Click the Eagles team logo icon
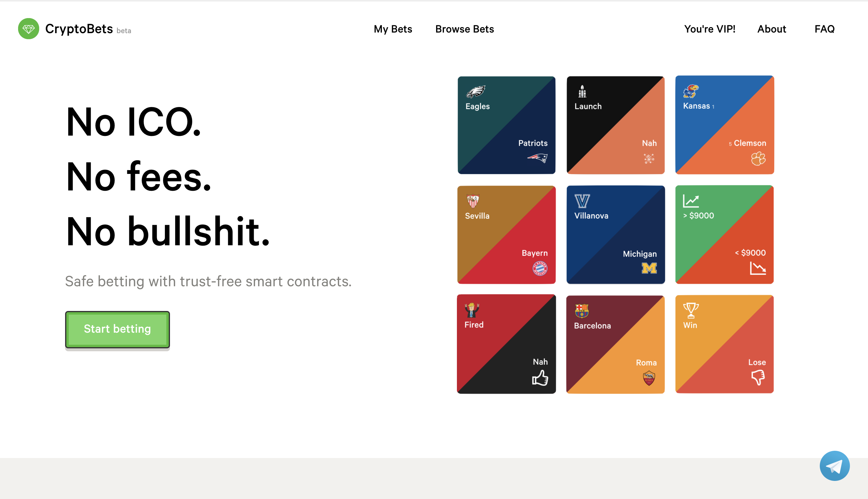The image size is (868, 499). (x=476, y=92)
